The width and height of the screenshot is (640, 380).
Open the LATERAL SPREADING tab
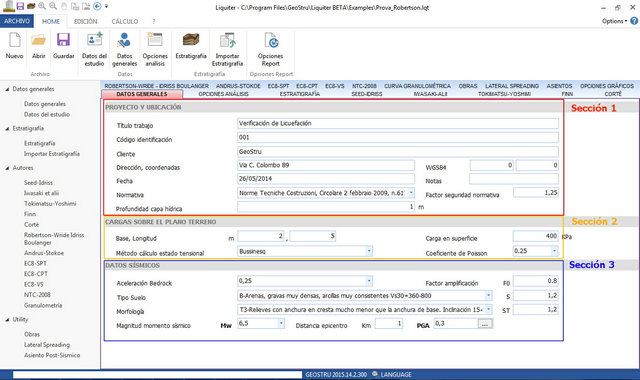coord(511,86)
